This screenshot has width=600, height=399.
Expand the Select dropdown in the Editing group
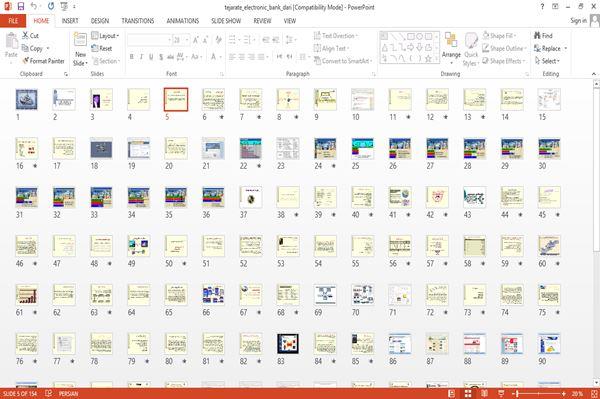click(x=547, y=61)
